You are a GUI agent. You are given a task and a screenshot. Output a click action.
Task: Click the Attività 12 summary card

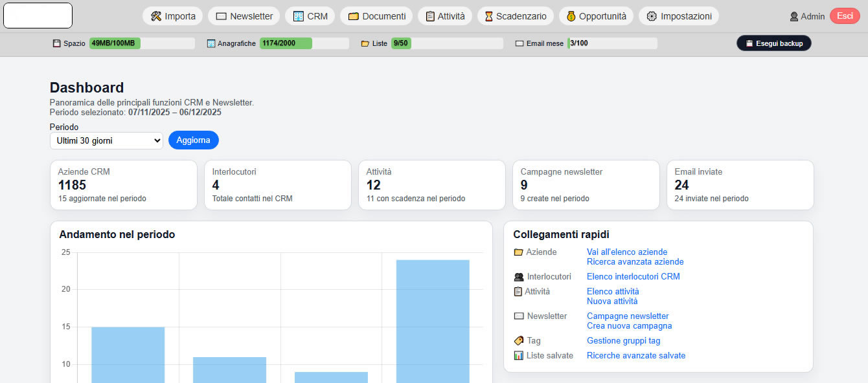pos(432,185)
